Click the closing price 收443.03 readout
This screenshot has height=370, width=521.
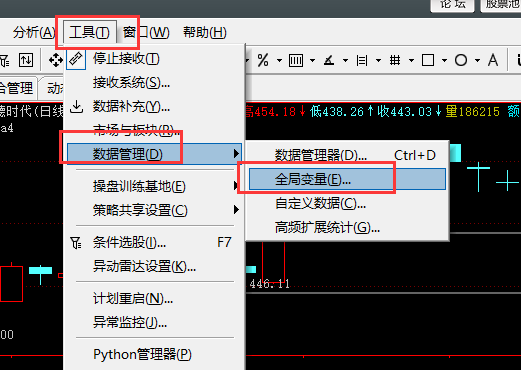(409, 111)
